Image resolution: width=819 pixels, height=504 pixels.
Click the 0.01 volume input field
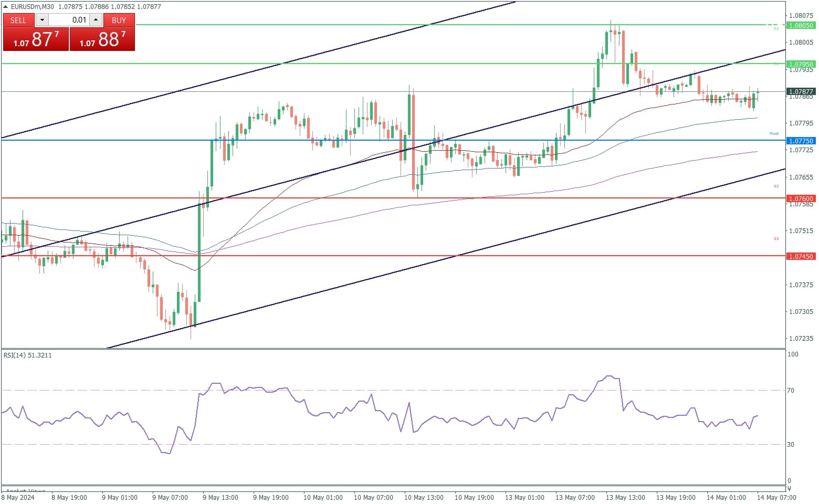tap(69, 20)
